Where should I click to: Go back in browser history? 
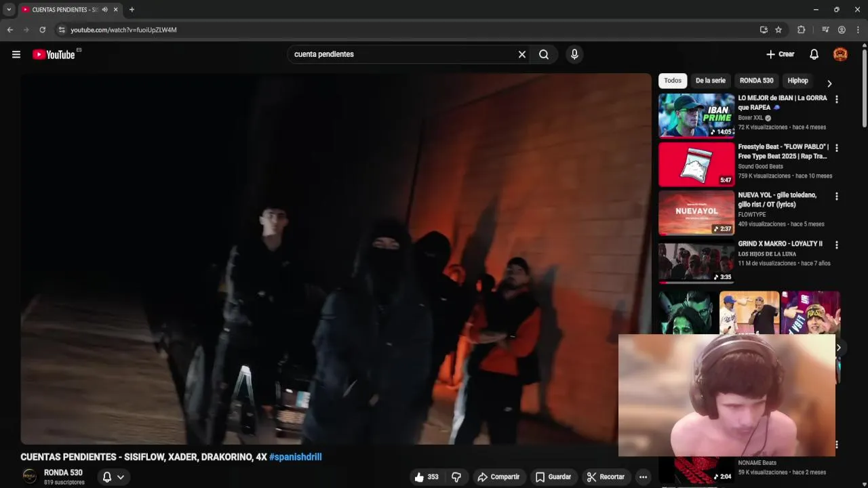coord(10,30)
